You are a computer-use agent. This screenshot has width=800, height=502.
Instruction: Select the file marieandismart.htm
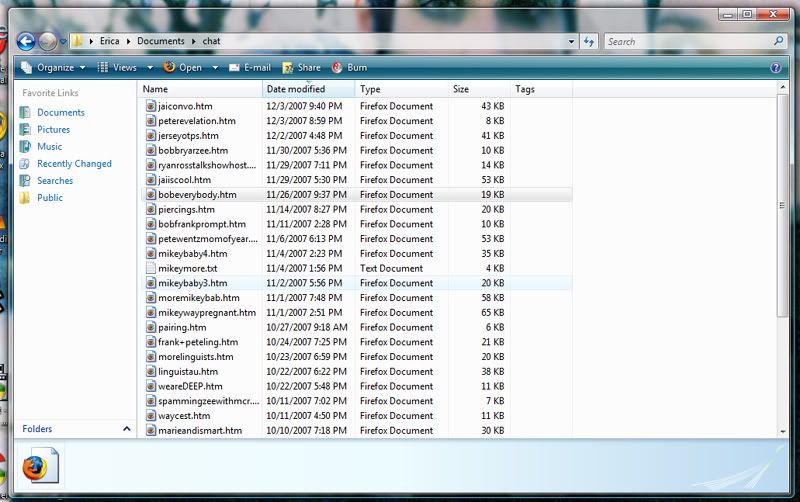[199, 431]
